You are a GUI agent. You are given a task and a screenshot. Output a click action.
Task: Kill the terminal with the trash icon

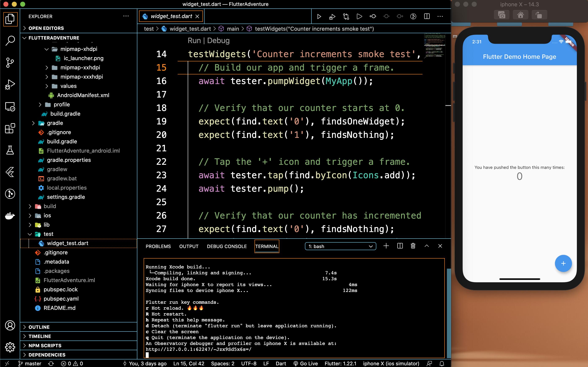coord(413,246)
